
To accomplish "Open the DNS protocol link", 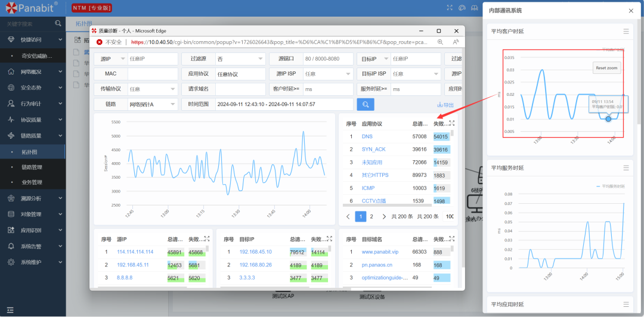I will pyautogui.click(x=367, y=136).
